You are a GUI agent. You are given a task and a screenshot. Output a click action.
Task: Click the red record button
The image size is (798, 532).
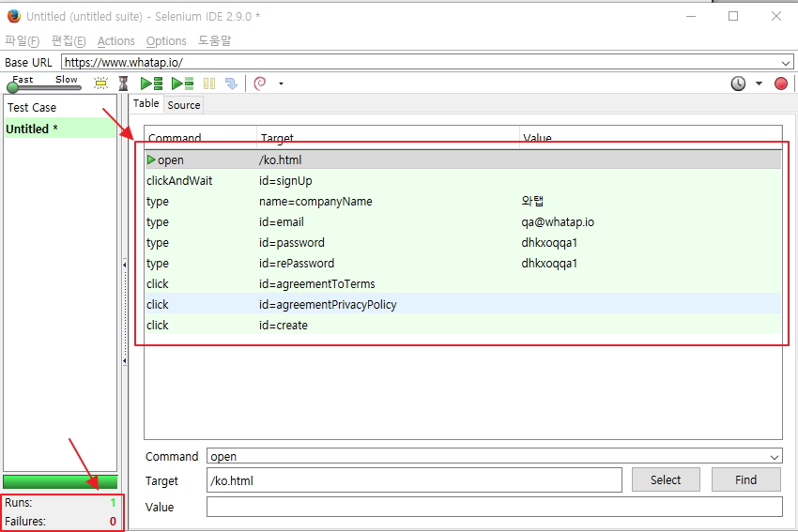781,84
